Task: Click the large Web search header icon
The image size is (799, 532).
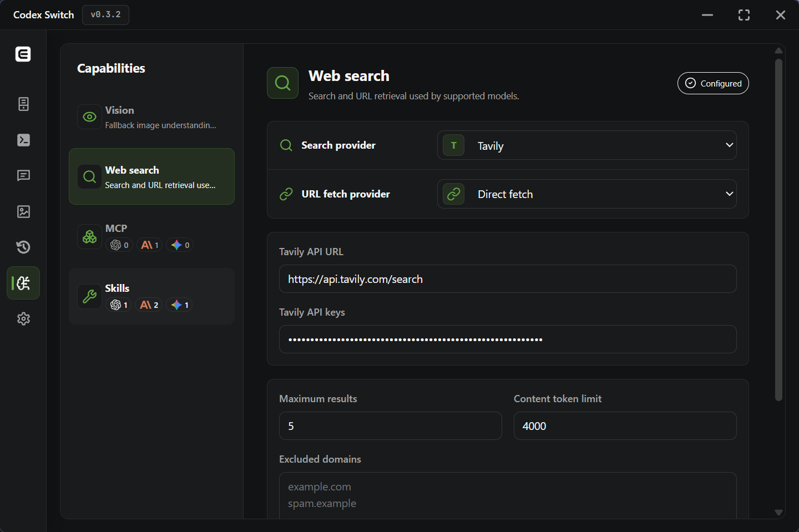Action: (282, 83)
